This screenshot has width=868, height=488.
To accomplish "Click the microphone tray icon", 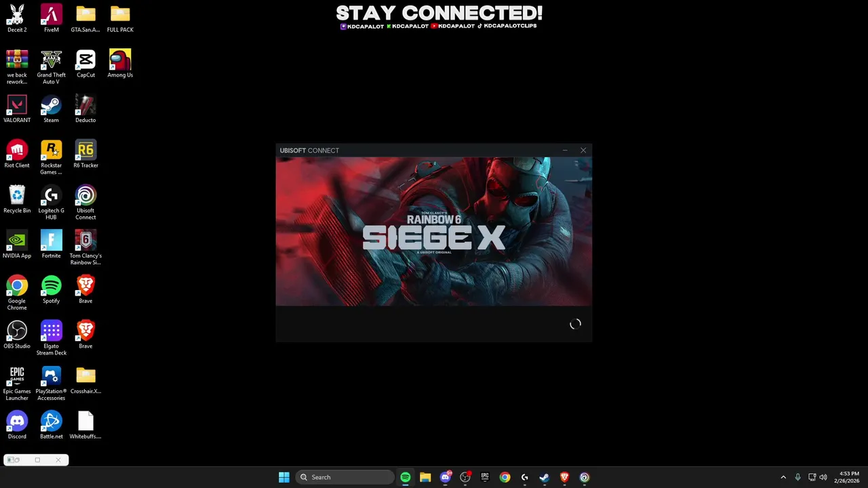I will (x=798, y=477).
